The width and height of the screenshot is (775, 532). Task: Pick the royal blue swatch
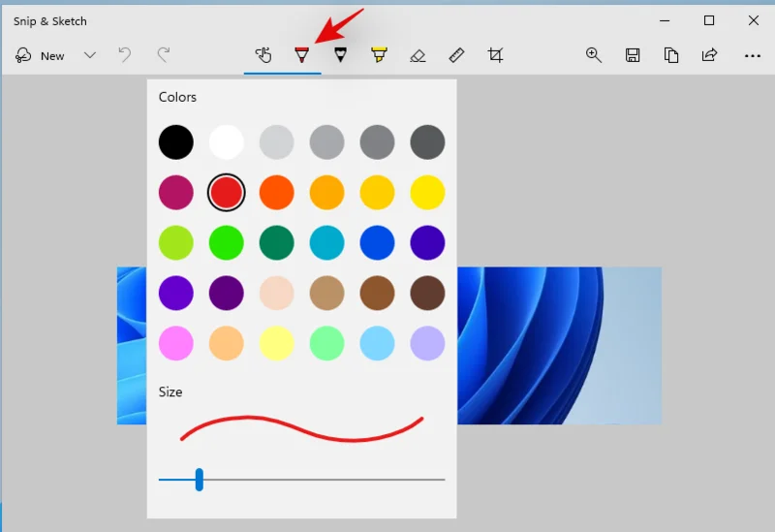pyautogui.click(x=377, y=243)
